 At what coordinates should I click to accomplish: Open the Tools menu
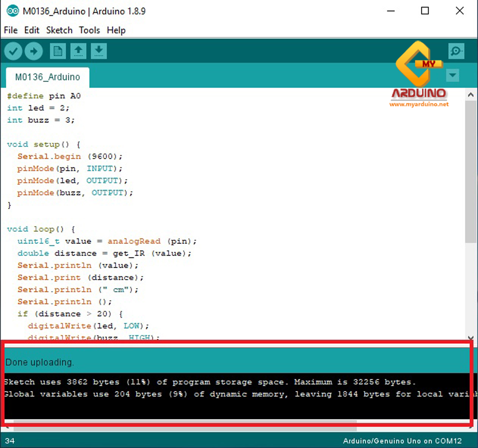89,30
